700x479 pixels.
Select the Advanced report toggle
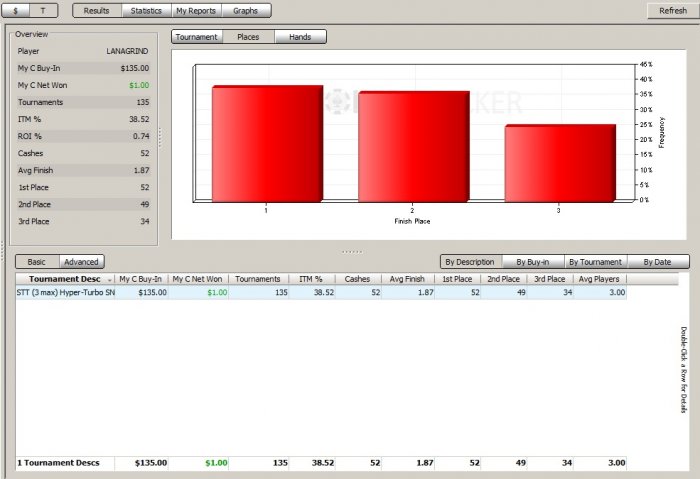(x=81, y=262)
